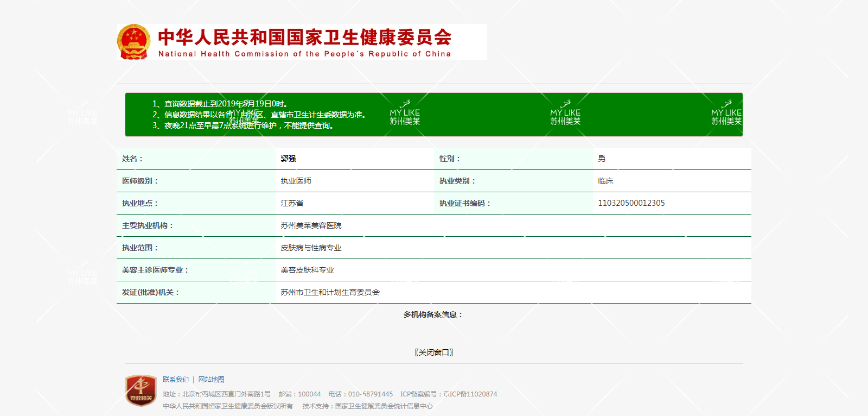Click the national emblem icon in header
This screenshot has height=416, width=868.
tap(133, 42)
